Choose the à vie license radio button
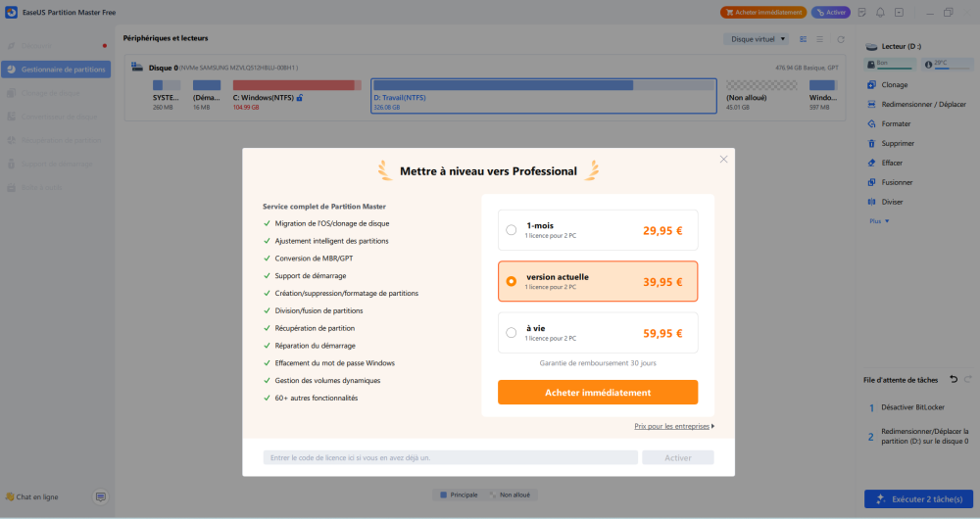 click(511, 333)
